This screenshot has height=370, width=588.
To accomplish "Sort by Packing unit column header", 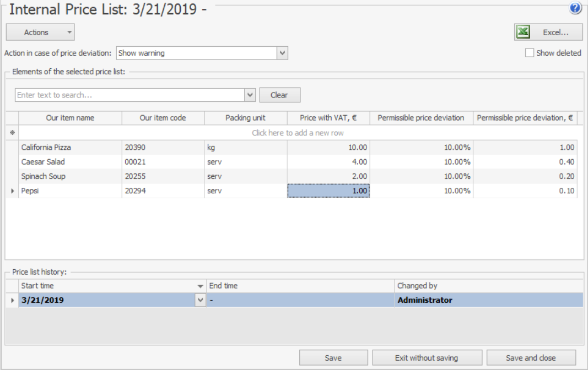I will pyautogui.click(x=245, y=118).
